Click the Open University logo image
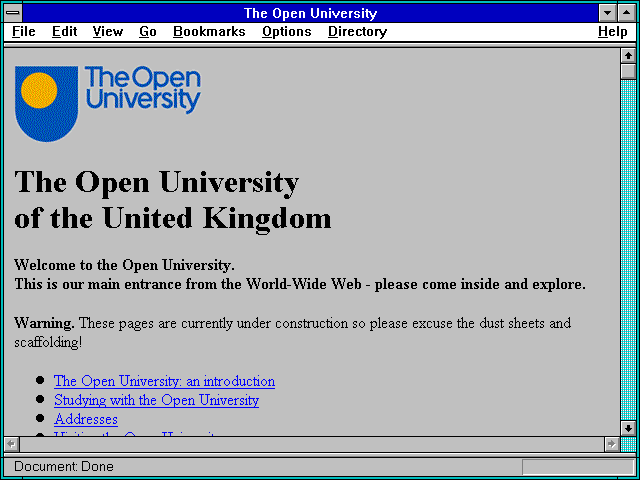The image size is (640, 480). pyautogui.click(x=108, y=104)
